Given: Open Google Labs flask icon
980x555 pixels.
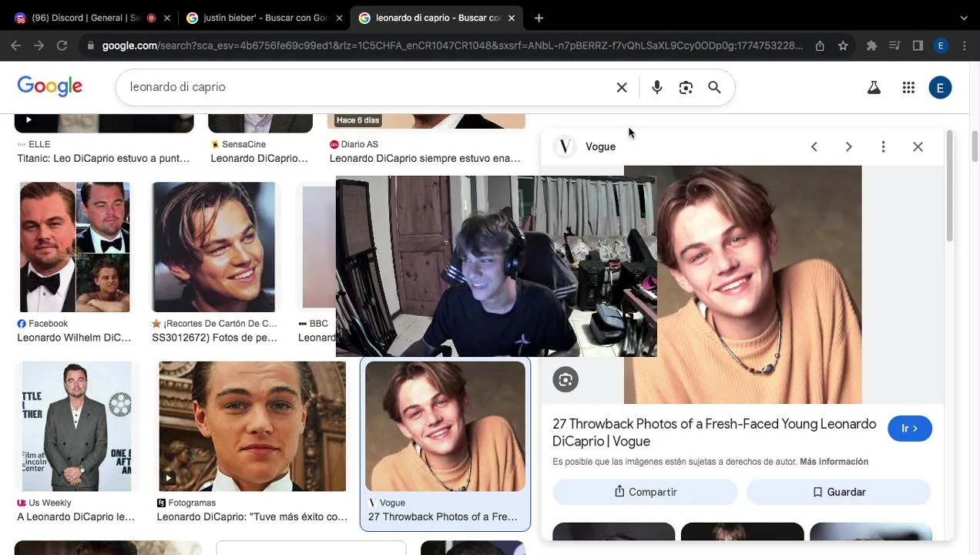Looking at the screenshot, I should coord(874,87).
